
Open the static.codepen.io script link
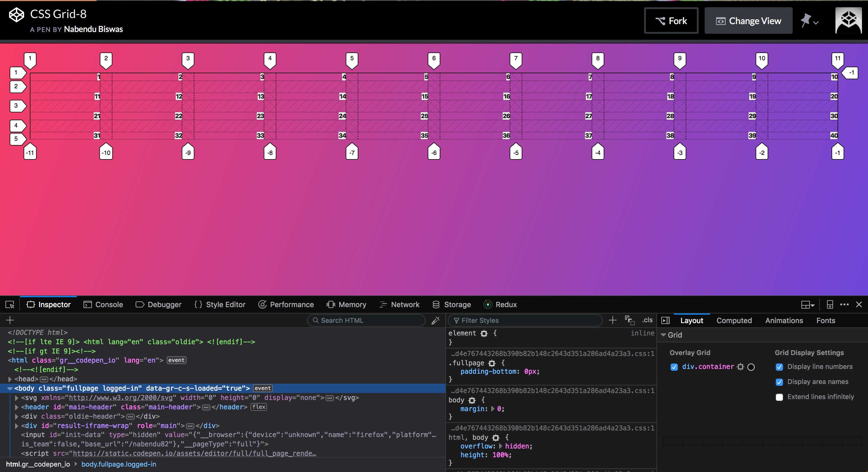[194, 454]
